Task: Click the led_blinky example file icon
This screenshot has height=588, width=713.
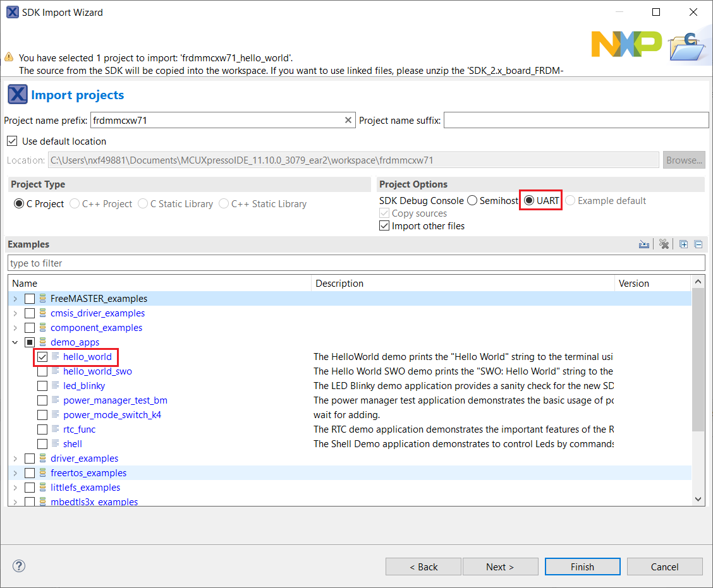Action: pyautogui.click(x=56, y=385)
